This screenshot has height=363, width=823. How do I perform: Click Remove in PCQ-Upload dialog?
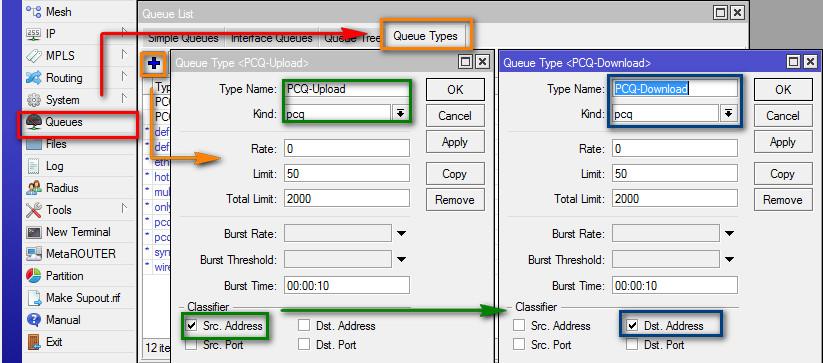pos(455,200)
